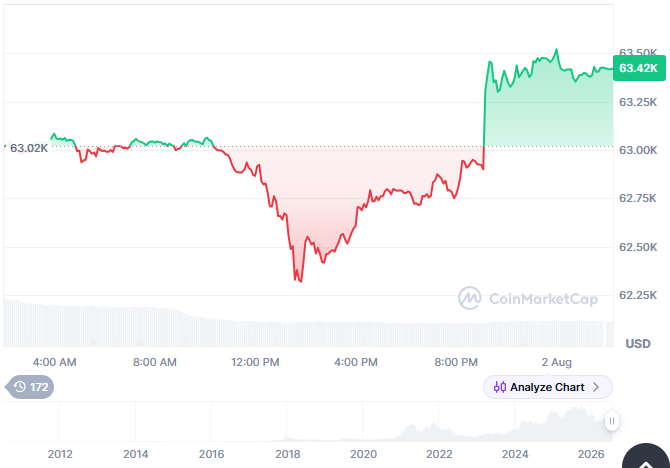This screenshot has width=670, height=468.
Task: Click the 12:00 PM time axis label
Action: click(x=255, y=362)
